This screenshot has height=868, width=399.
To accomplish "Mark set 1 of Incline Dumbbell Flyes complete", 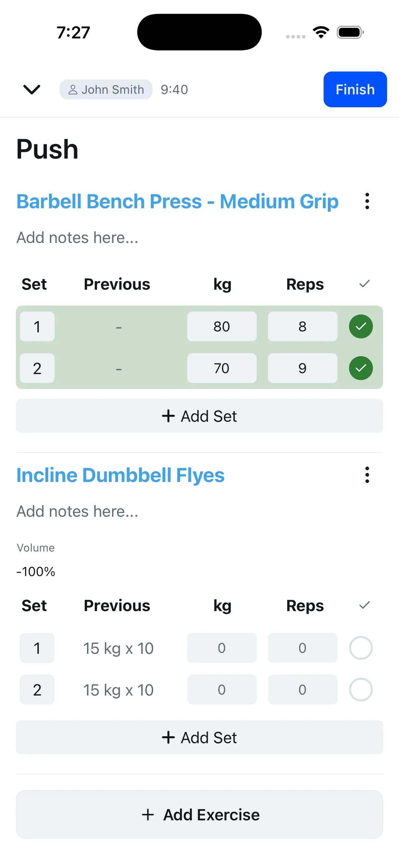I will pyautogui.click(x=361, y=648).
